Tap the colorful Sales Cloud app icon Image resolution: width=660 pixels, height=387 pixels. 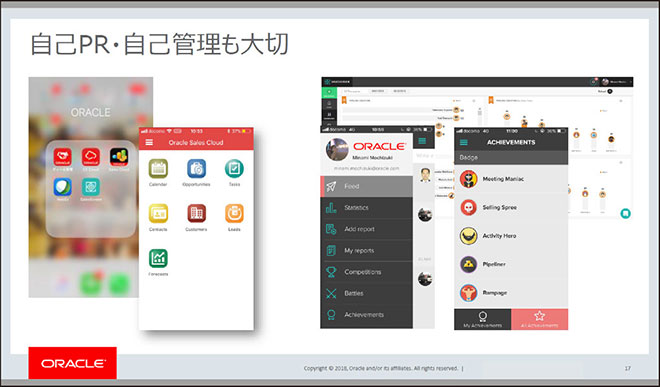(119, 157)
